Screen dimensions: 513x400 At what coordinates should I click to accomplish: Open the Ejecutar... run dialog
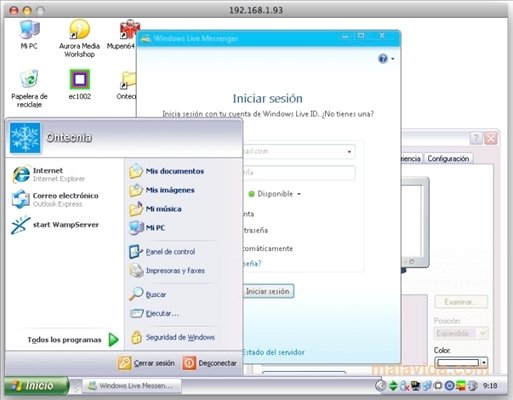tap(154, 313)
